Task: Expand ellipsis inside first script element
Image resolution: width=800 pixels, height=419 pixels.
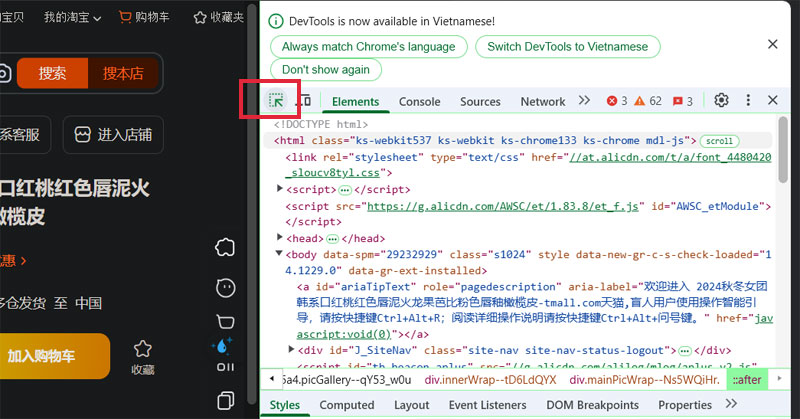Action: [345, 190]
